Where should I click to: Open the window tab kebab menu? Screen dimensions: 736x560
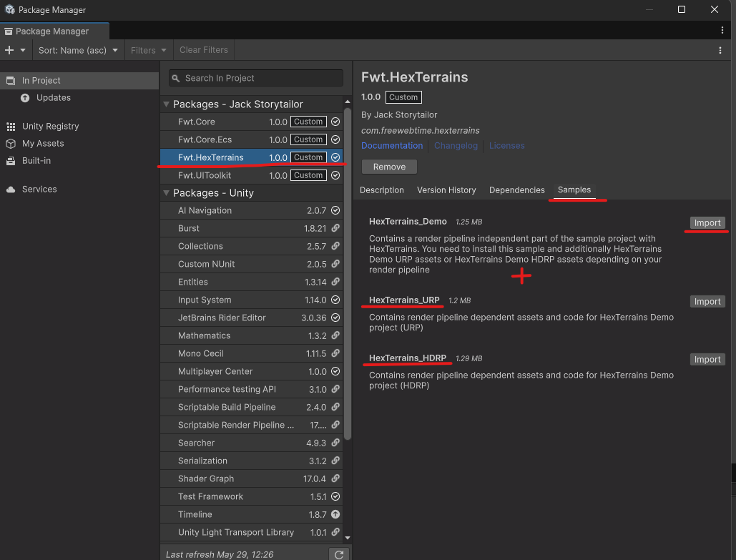click(x=722, y=30)
